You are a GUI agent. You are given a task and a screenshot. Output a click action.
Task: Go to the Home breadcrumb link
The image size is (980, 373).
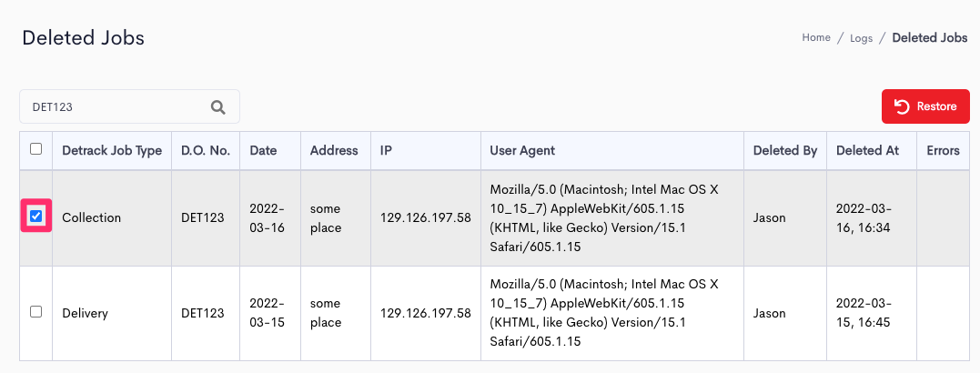click(x=815, y=37)
